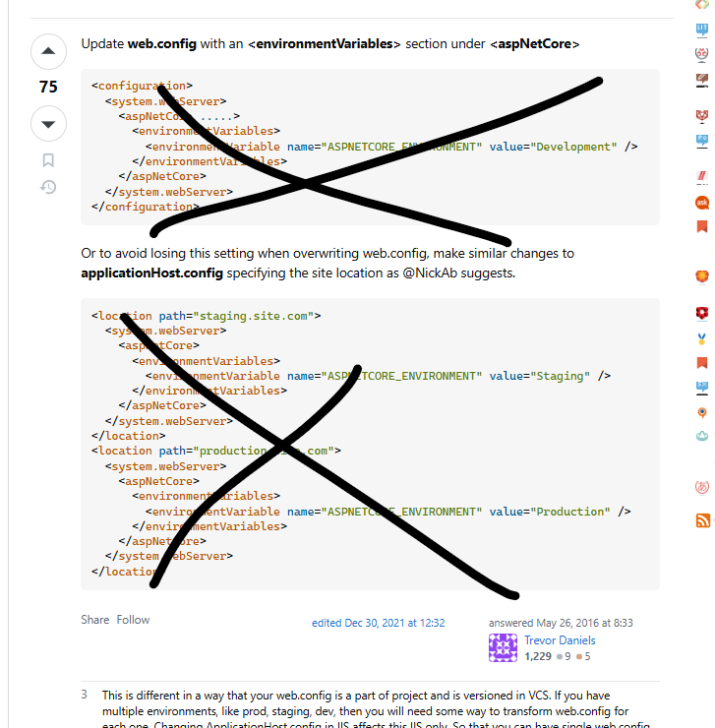
Task: Open Trevor Daniels' profile name link
Action: (560, 640)
